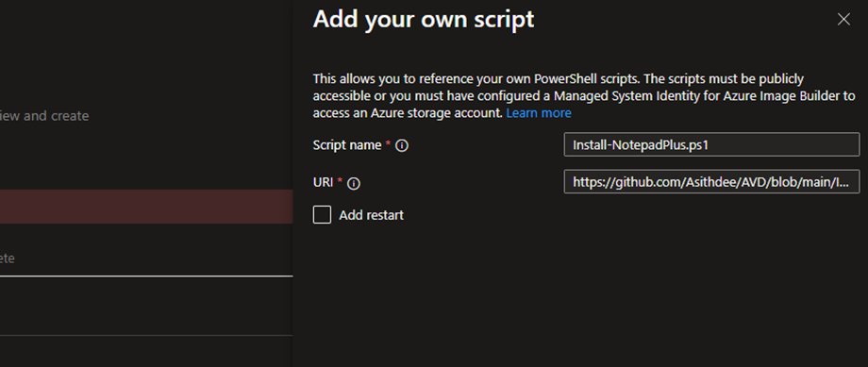Click the red asterisk next to Script name
The width and height of the screenshot is (868, 367).
(388, 144)
